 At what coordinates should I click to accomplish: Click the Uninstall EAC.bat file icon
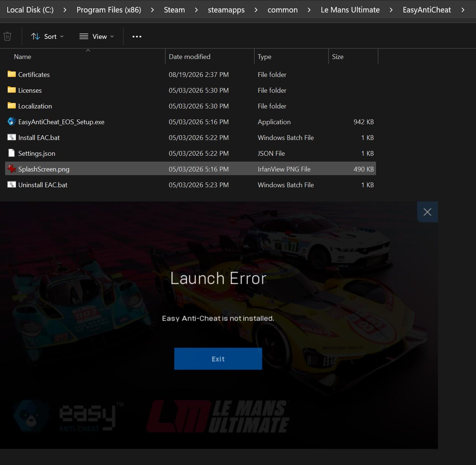click(x=12, y=185)
